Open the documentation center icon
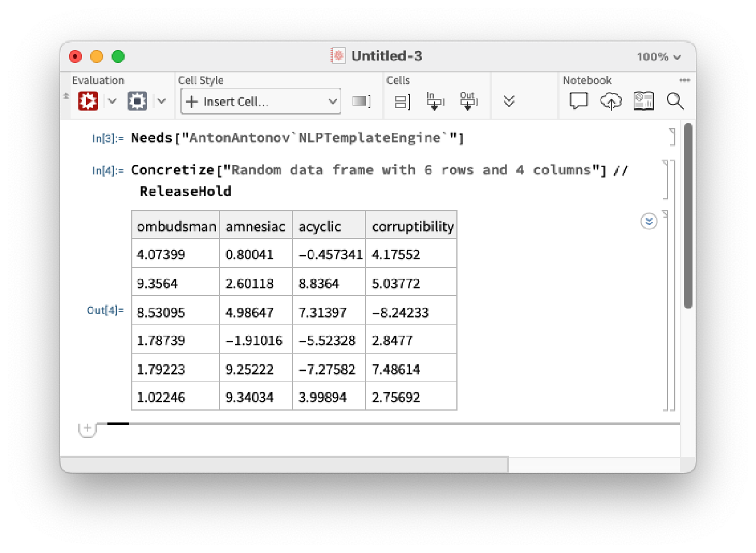Viewport: 756px width, 553px height. click(x=643, y=101)
